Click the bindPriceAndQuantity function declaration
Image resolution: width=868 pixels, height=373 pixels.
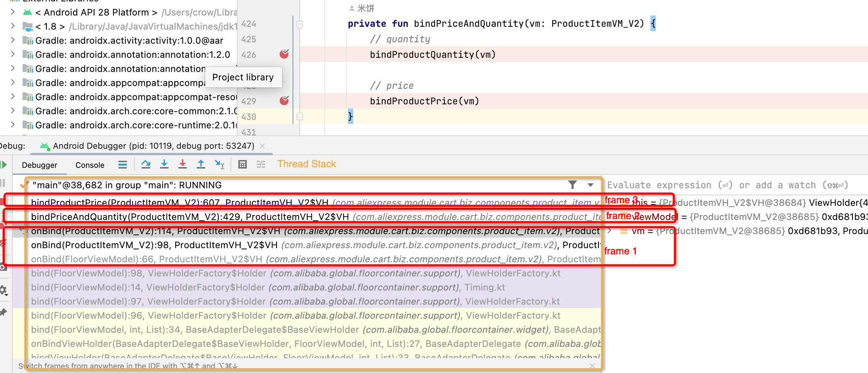[x=502, y=24]
